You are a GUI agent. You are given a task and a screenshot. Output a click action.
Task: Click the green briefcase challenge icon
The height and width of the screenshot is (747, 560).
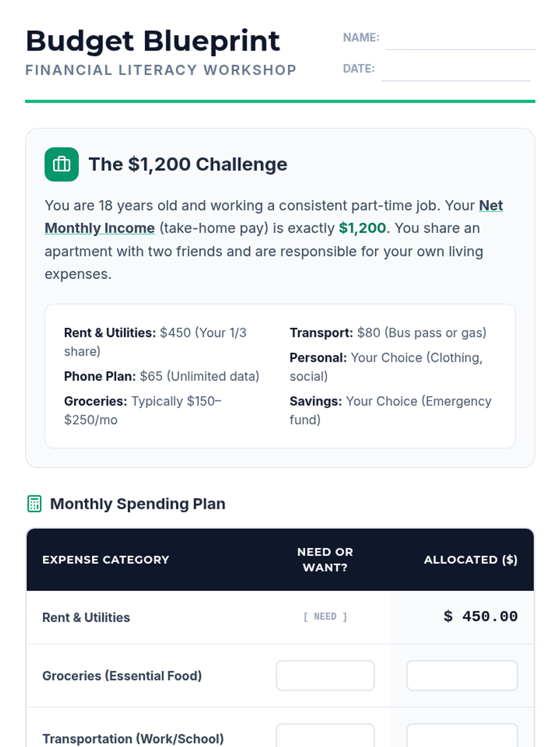click(x=62, y=164)
